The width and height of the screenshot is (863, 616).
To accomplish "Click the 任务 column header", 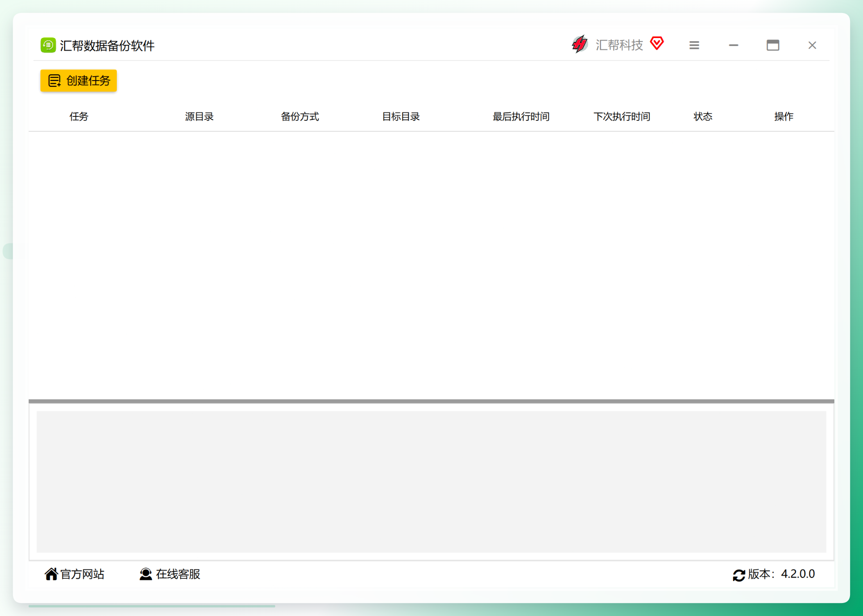I will pyautogui.click(x=79, y=117).
